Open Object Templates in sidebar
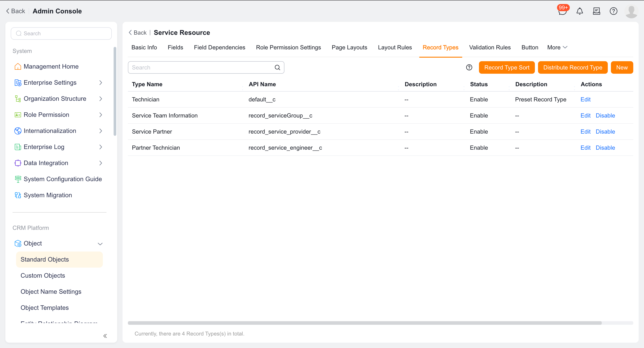 [44, 308]
